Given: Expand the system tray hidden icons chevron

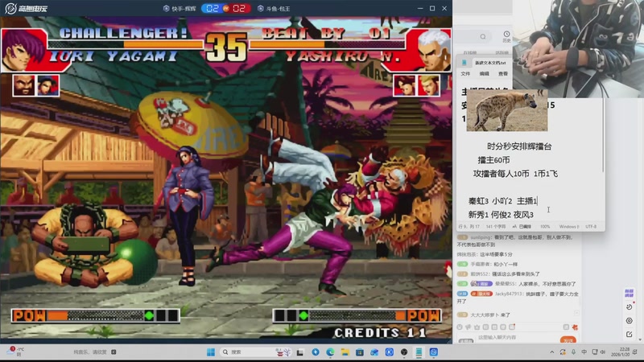Looking at the screenshot, I should click(551, 352).
